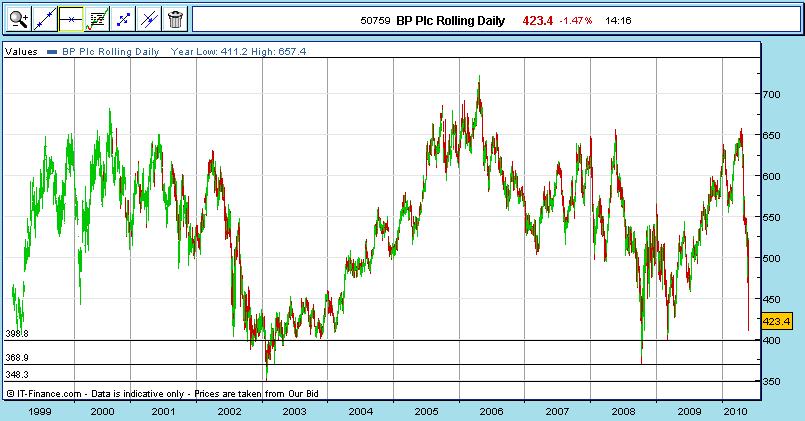Screen dimensions: 805x421
Task: Activate the horizontal line tool
Action: click(x=71, y=20)
